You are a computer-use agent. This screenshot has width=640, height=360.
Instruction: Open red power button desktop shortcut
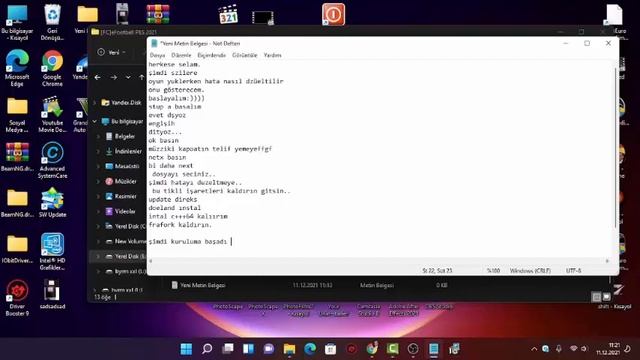click(333, 14)
